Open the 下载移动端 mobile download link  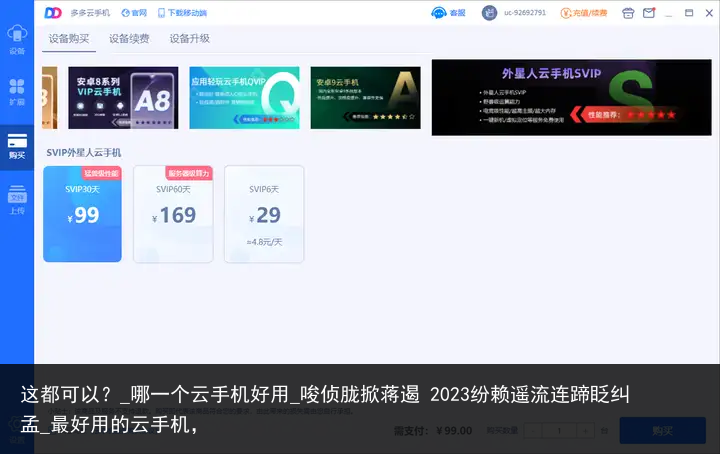pos(182,13)
